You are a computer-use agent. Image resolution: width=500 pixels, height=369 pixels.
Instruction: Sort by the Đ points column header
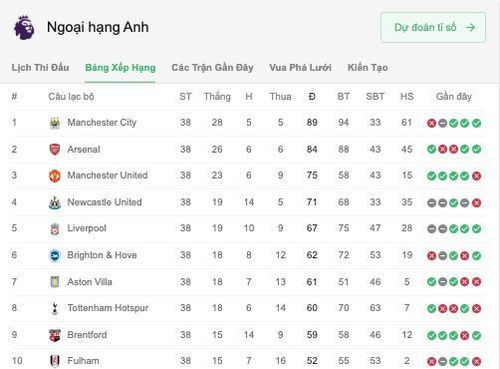pyautogui.click(x=312, y=97)
